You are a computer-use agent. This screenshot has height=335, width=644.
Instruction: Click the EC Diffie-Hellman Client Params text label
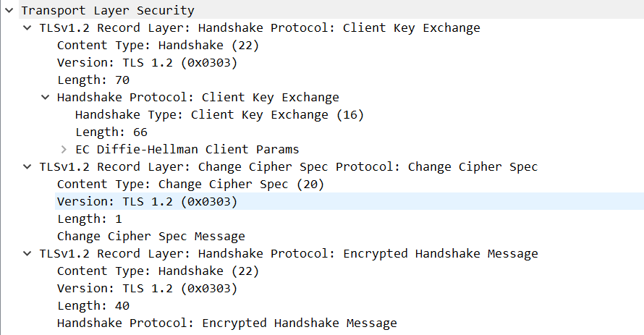tap(187, 150)
